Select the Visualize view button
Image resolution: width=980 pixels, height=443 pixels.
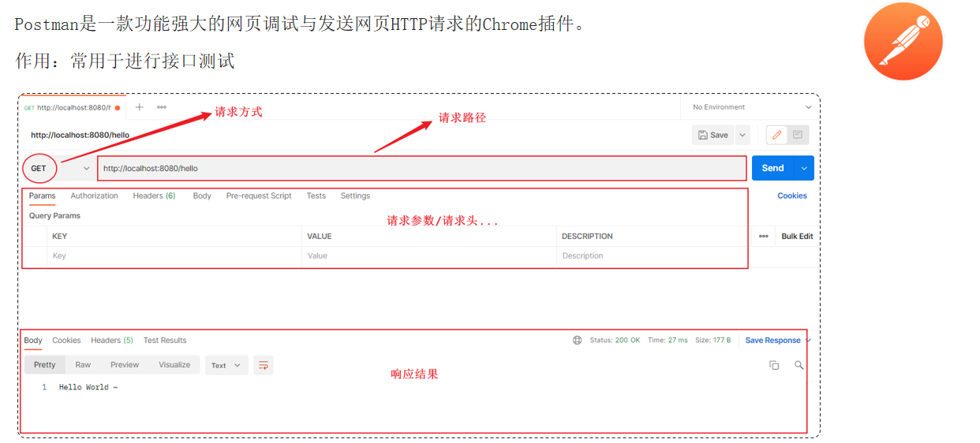[x=174, y=365]
